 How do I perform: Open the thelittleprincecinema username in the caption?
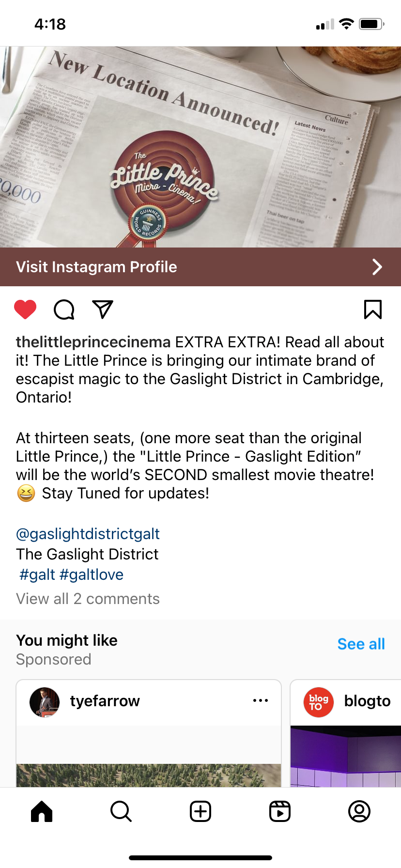(x=93, y=342)
